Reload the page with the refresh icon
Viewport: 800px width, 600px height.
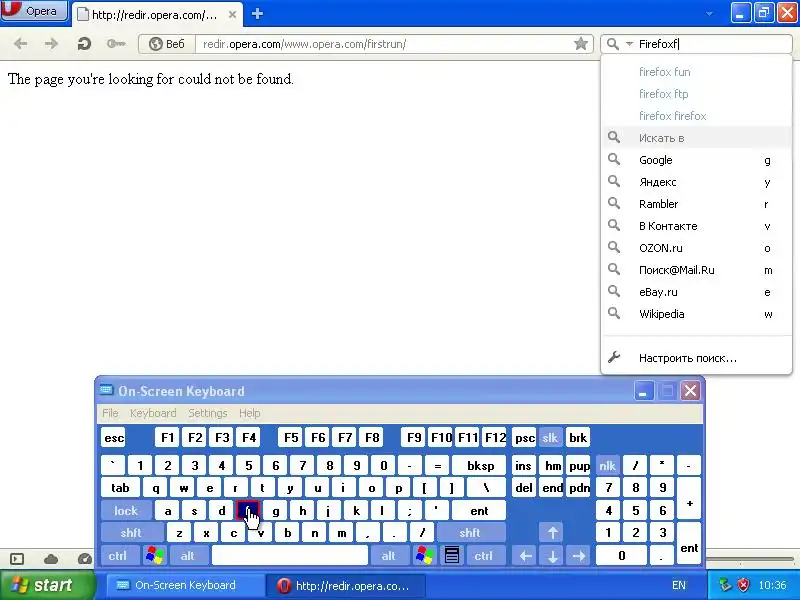(x=84, y=44)
